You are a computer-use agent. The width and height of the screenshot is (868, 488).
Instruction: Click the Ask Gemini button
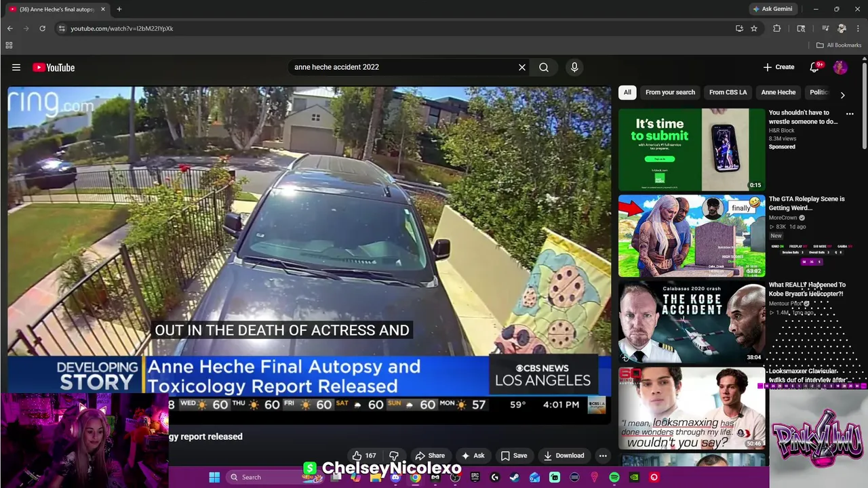(772, 9)
